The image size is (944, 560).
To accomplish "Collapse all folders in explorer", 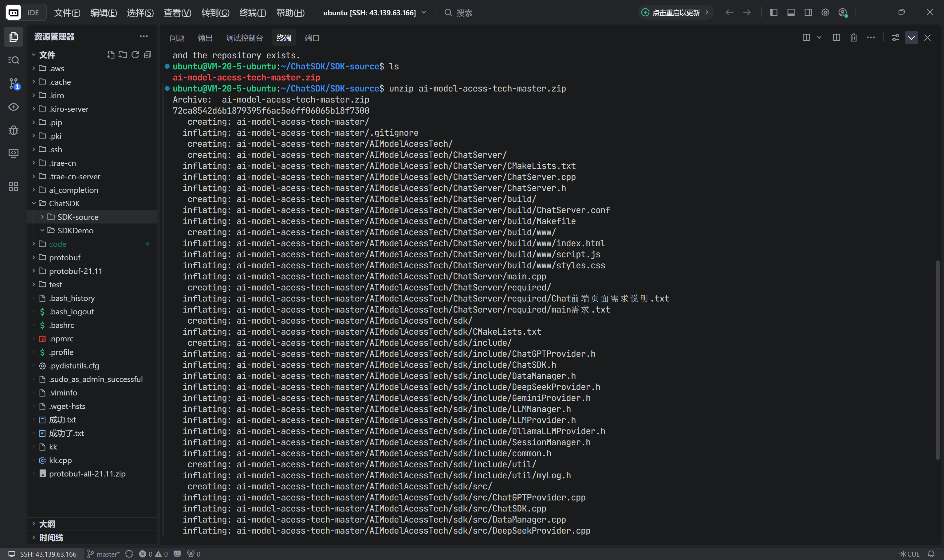I will point(147,55).
